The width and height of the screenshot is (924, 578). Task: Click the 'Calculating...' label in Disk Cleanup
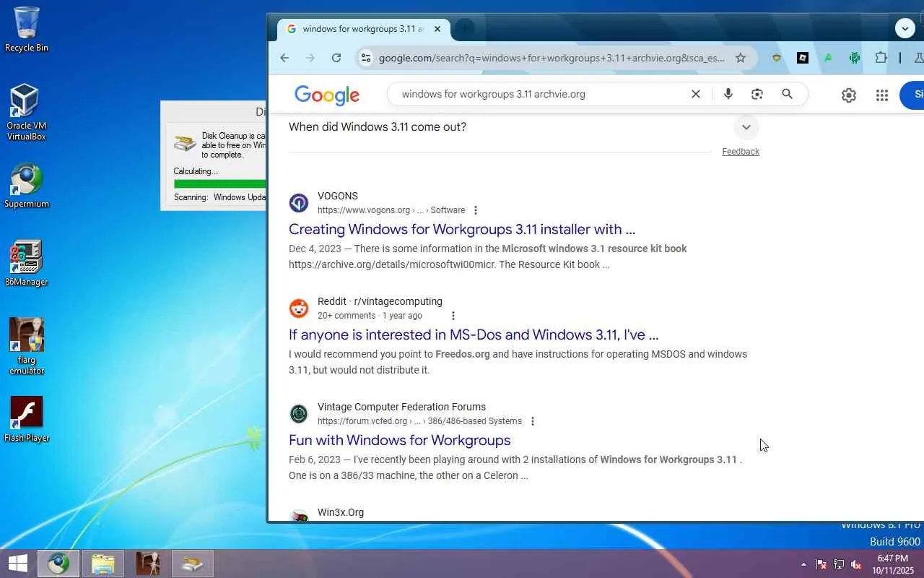coord(196,171)
